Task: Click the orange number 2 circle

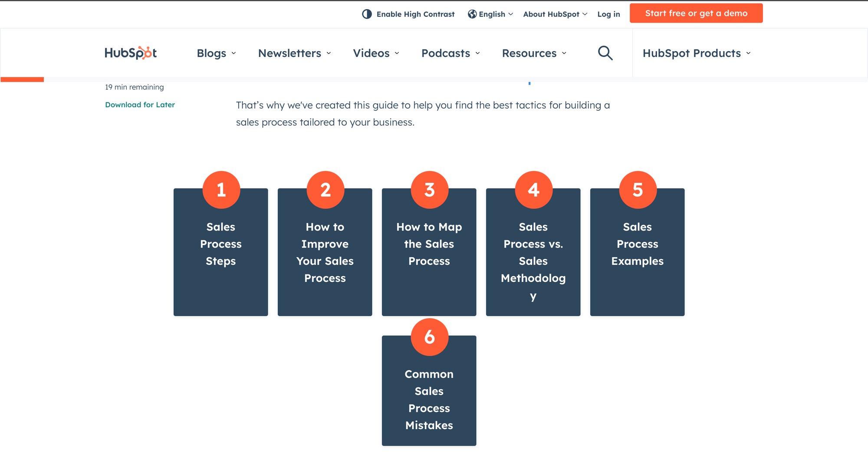Action: (325, 190)
